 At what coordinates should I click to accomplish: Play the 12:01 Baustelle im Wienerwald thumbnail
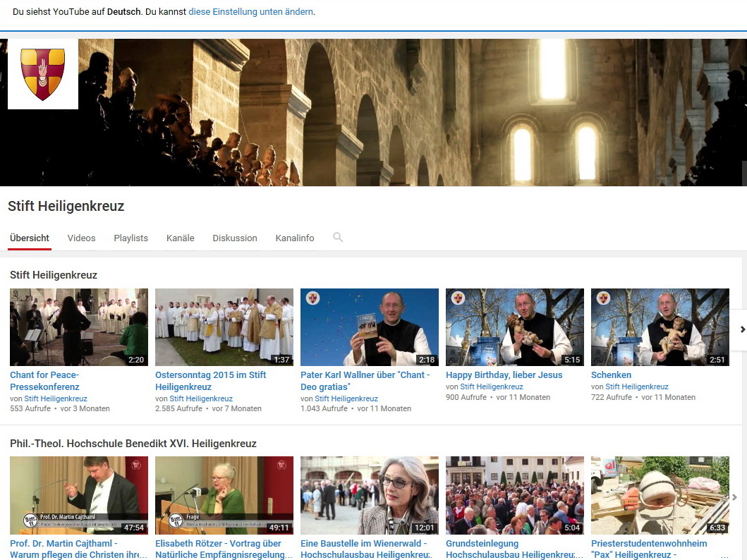click(370, 495)
